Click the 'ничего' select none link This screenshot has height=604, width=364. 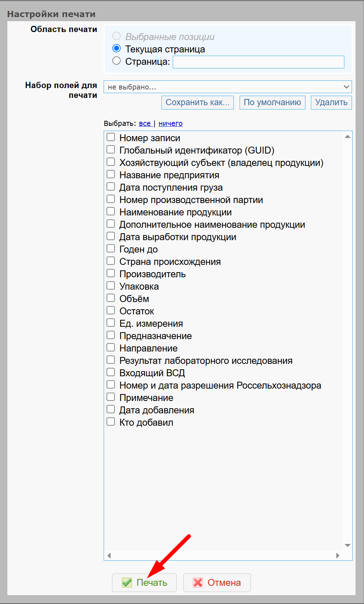170,123
